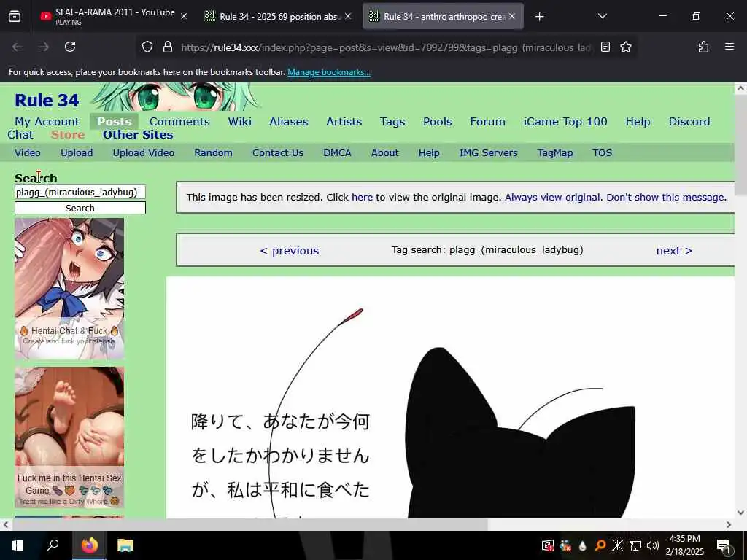Close the SEAL-A-RAMA YouTube tab
This screenshot has width=747, height=560.
coord(184,16)
